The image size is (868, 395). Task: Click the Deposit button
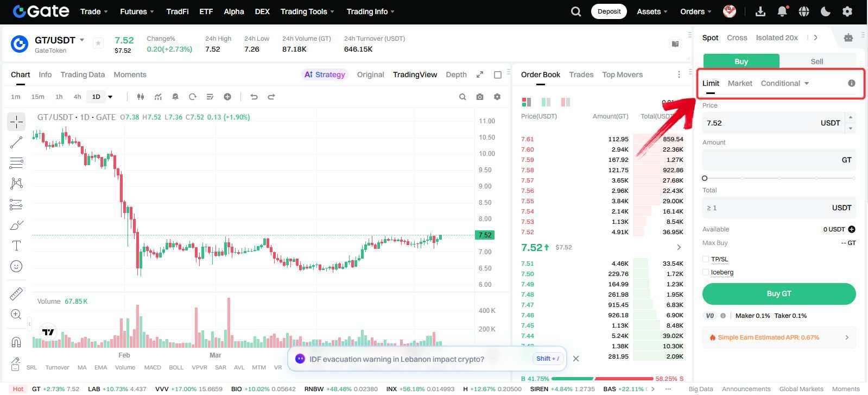tap(609, 11)
